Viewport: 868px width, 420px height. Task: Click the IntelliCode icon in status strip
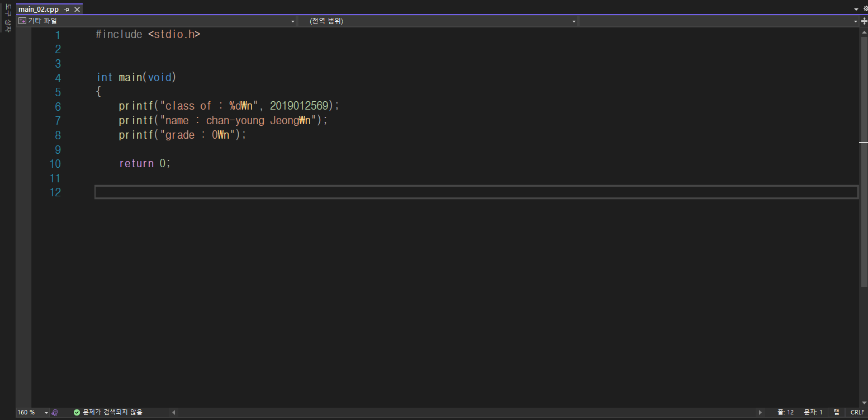coord(55,413)
